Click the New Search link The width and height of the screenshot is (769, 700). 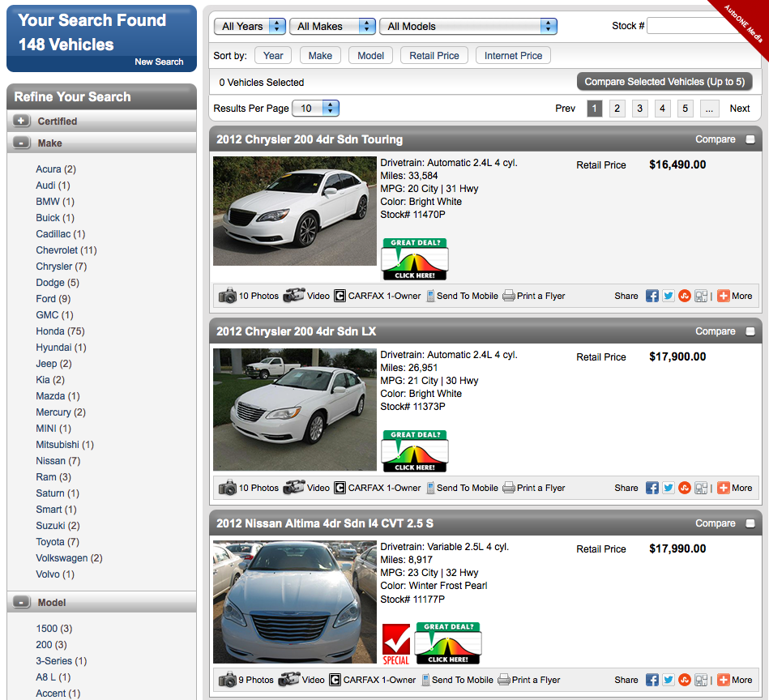(159, 62)
